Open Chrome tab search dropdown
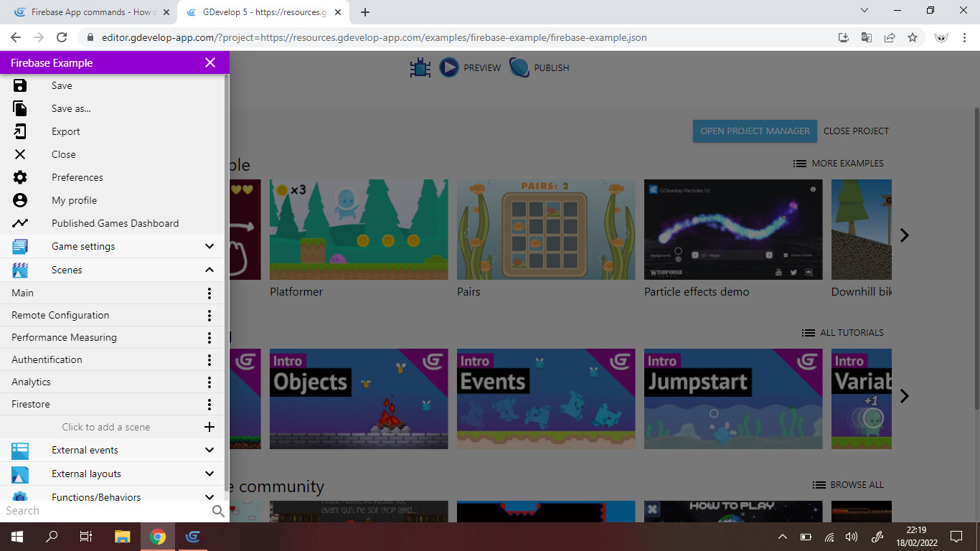980x551 pixels. pos(864,11)
